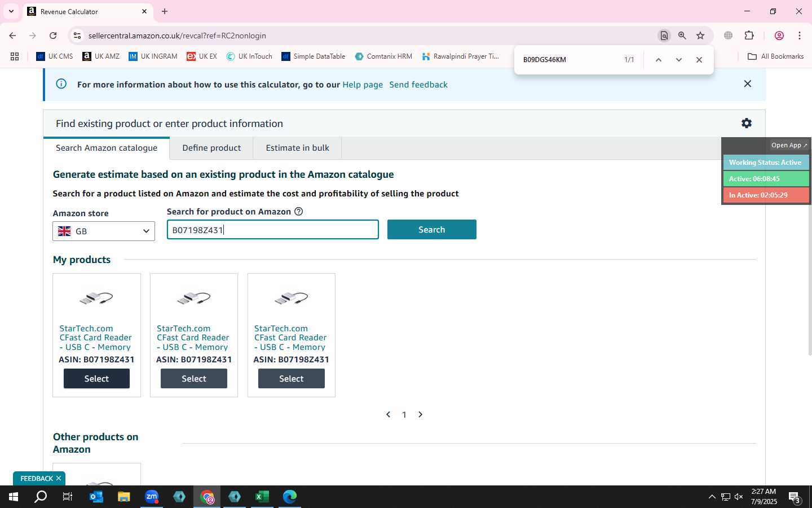Click the help question mark beside Search for product
812x508 pixels.
(299, 212)
